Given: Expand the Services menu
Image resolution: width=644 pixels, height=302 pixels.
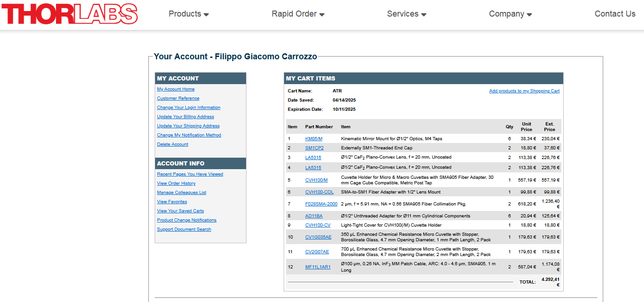Looking at the screenshot, I should click(406, 14).
